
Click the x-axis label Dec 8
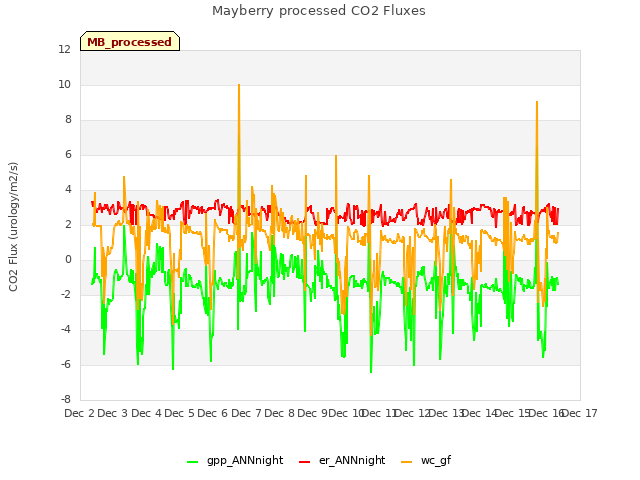tap(280, 413)
